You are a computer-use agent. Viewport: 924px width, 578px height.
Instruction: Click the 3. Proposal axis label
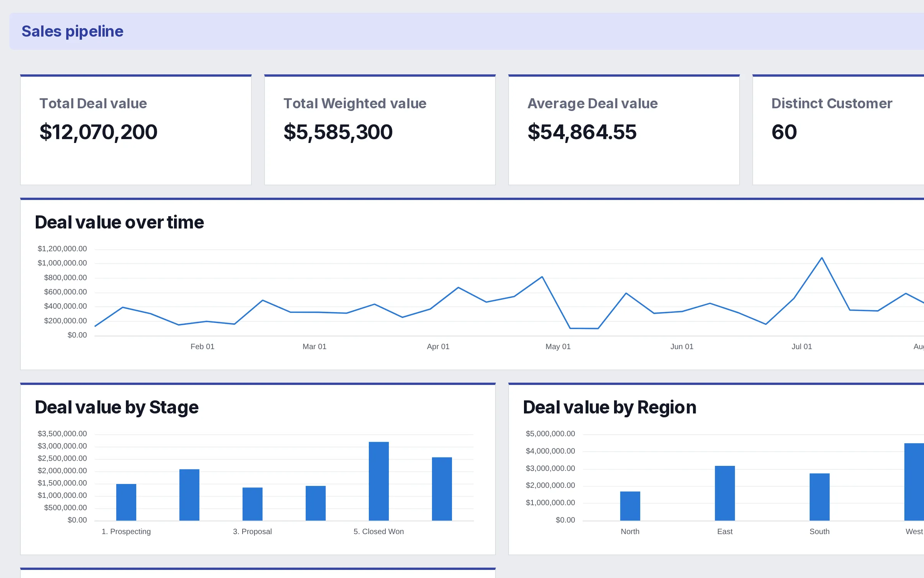253,531
